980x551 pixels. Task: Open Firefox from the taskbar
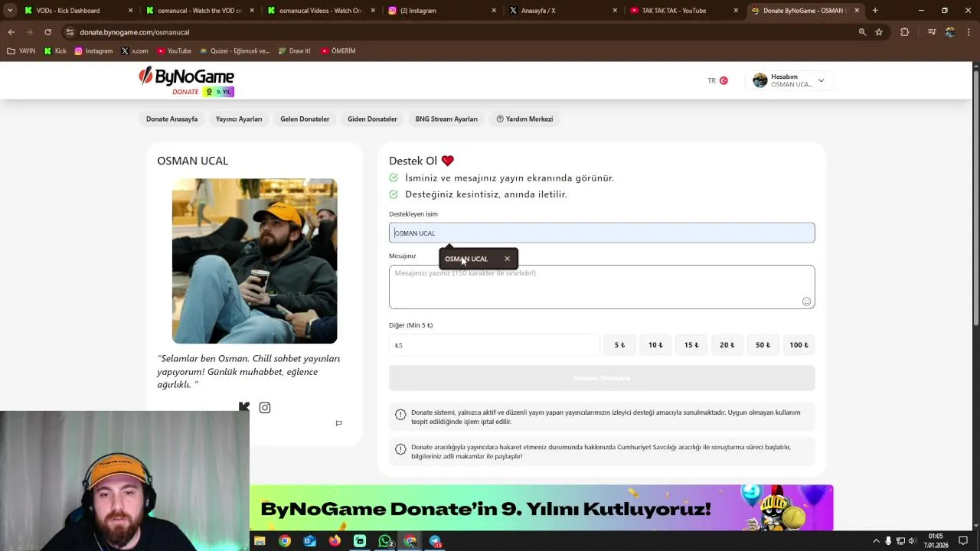[335, 541]
